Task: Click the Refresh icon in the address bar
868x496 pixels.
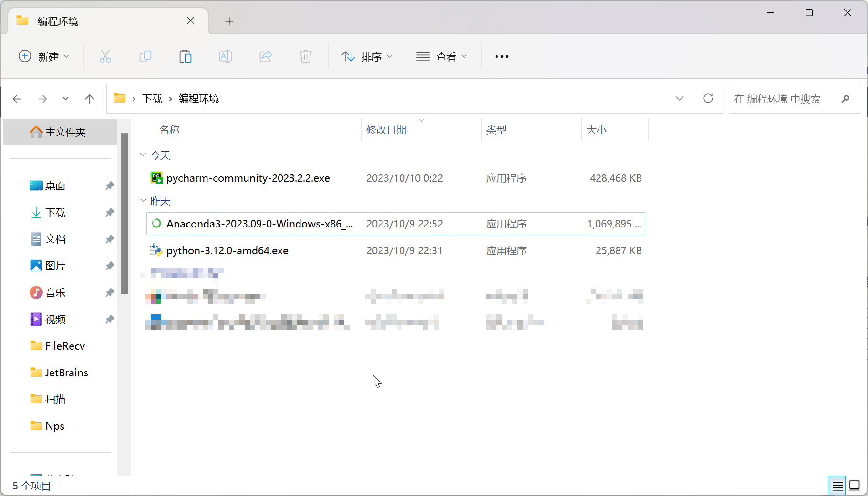Action: (x=708, y=99)
